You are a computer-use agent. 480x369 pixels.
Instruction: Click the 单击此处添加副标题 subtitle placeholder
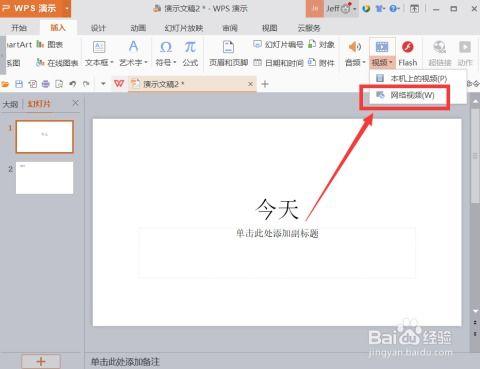277,233
